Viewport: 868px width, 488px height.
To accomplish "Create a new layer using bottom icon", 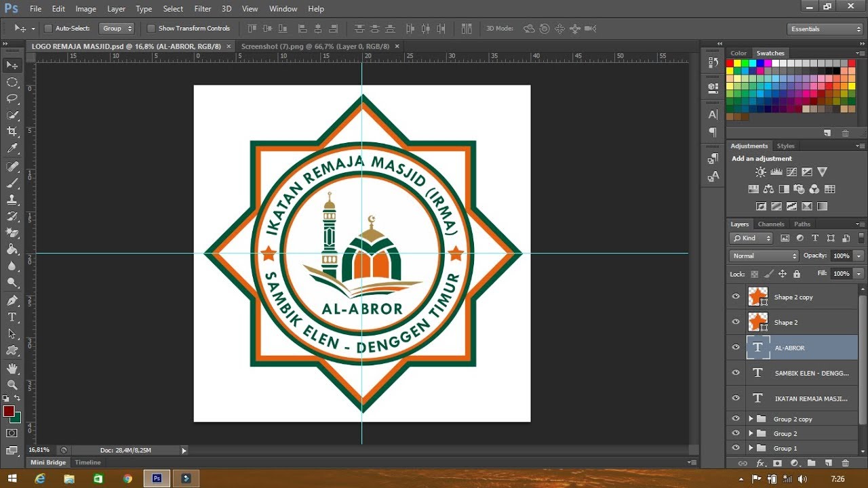I will [x=828, y=463].
